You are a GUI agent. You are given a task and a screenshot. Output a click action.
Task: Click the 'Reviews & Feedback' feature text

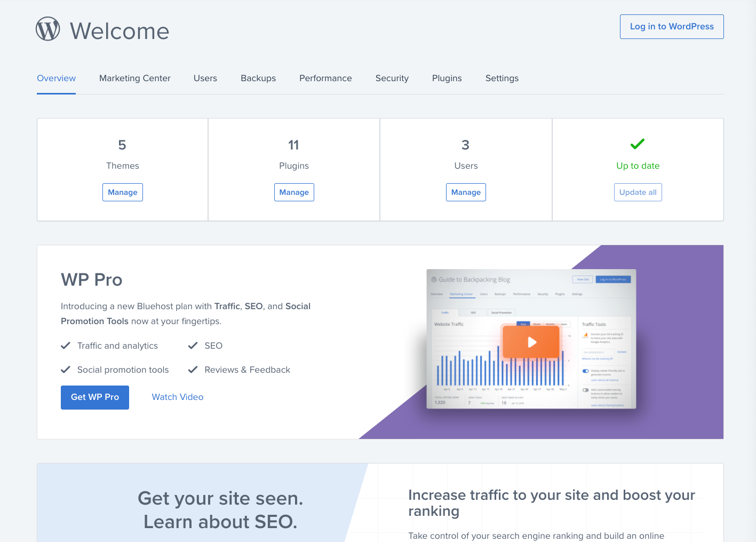coord(248,370)
